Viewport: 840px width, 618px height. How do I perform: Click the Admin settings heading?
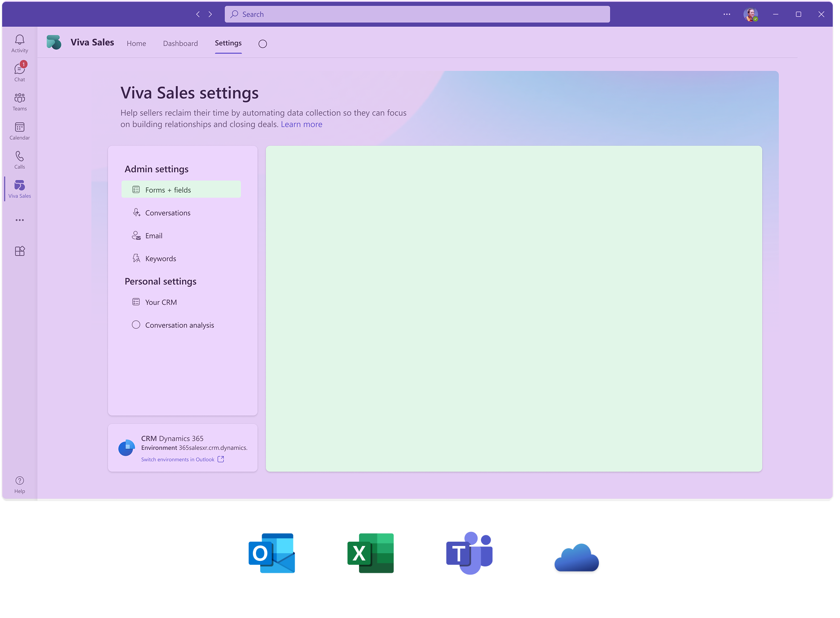click(157, 169)
